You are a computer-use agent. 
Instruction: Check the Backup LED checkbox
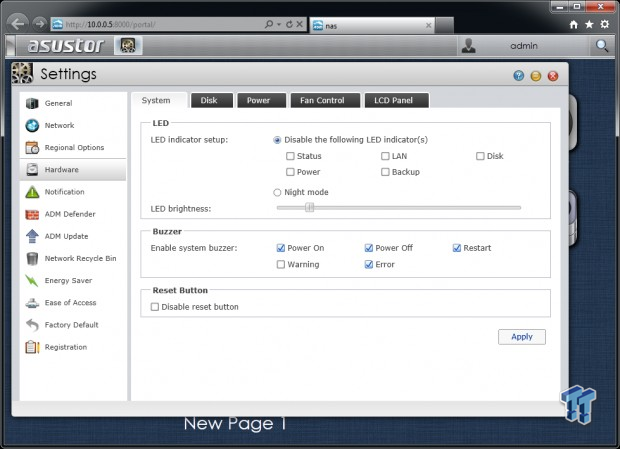pos(385,172)
